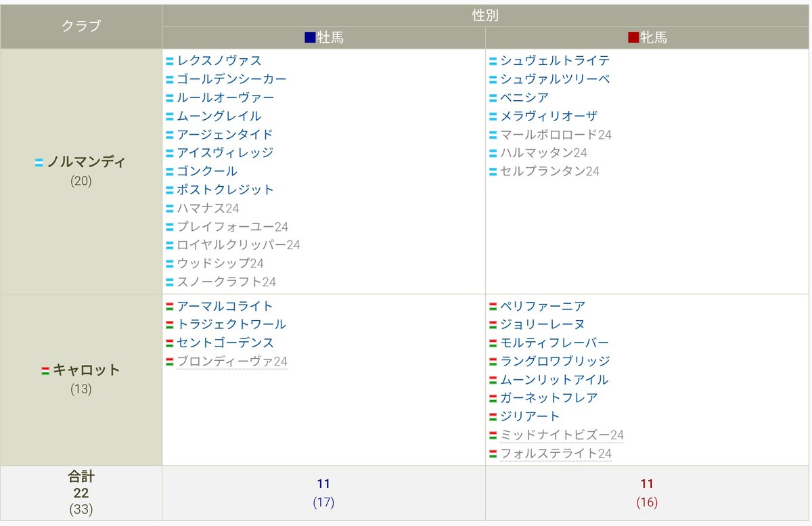The width and height of the screenshot is (812, 526).
Task: Click the 牡馬 total count 11
Action: click(323, 483)
